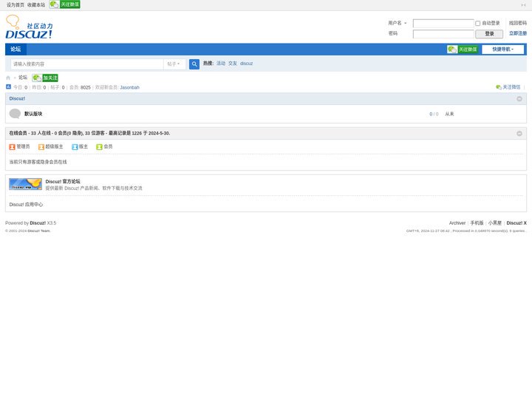
Task: Click the 关注微信 icon in the blue navbar
Action: tap(463, 50)
